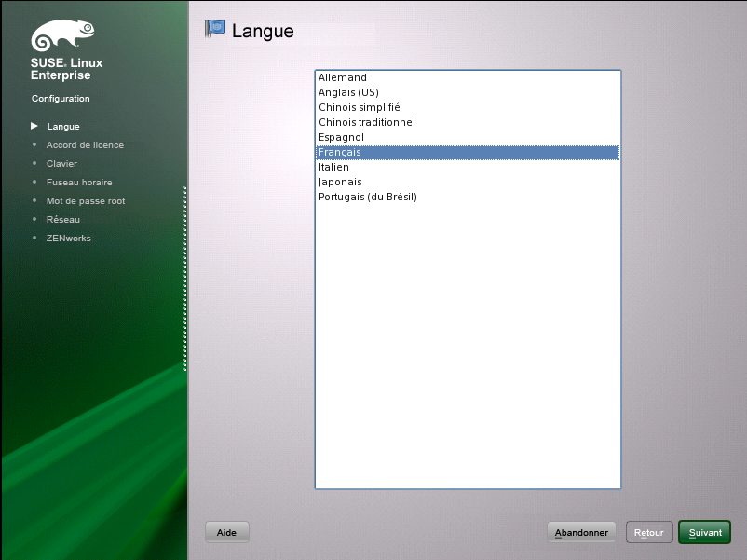747x560 pixels.
Task: Click the Accord de licence step bullet
Action: tap(35, 144)
